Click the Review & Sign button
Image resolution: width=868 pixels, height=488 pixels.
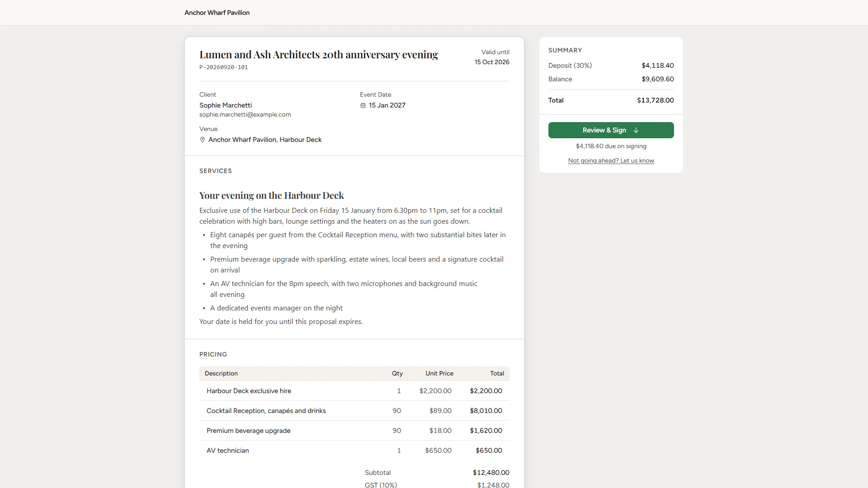611,130
